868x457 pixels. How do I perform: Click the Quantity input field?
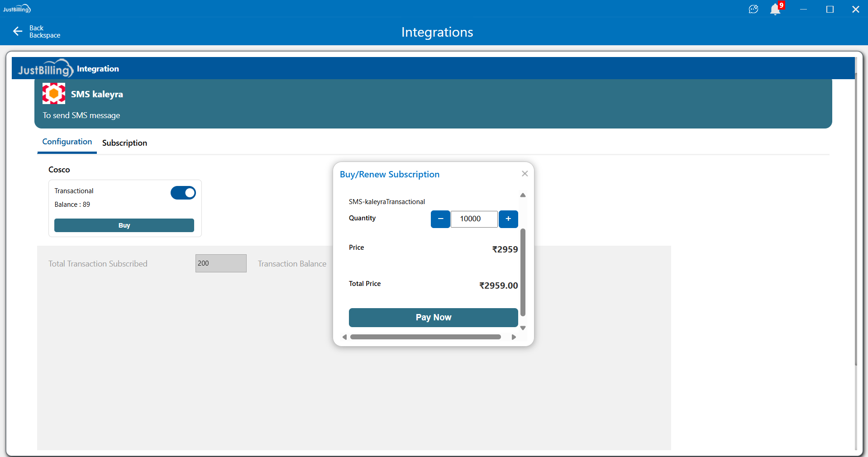(x=474, y=219)
